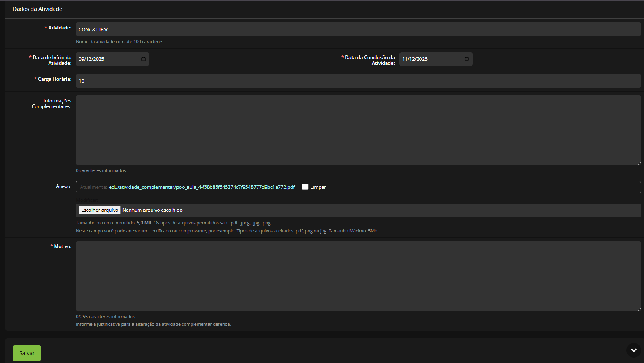
Task: Click the Escolher arquivo button
Action: (99, 210)
